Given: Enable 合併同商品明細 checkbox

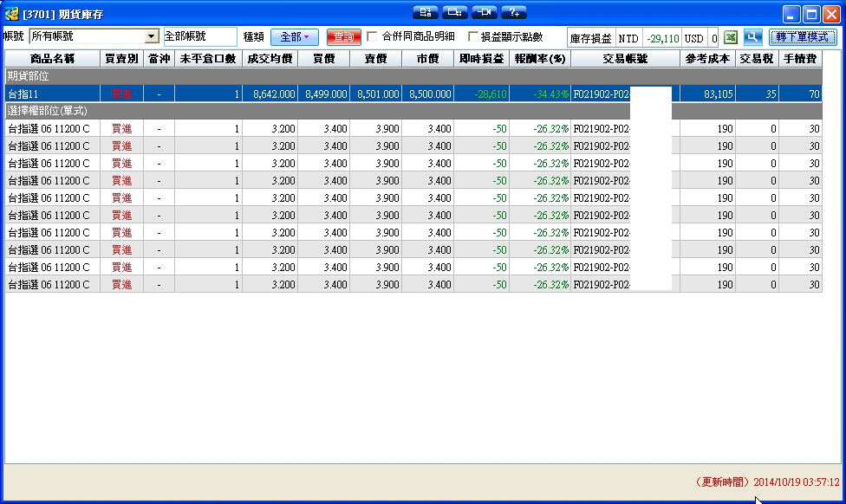Looking at the screenshot, I should (x=372, y=36).
